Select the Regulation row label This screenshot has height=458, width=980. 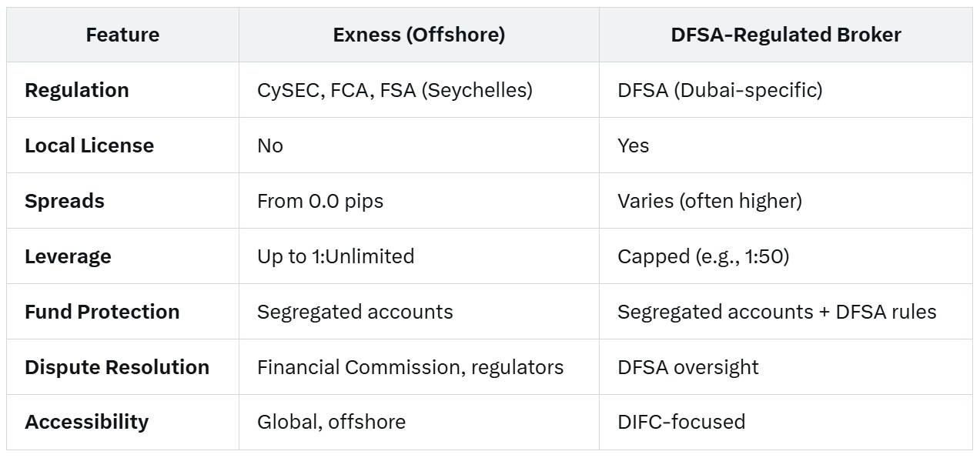(x=77, y=90)
